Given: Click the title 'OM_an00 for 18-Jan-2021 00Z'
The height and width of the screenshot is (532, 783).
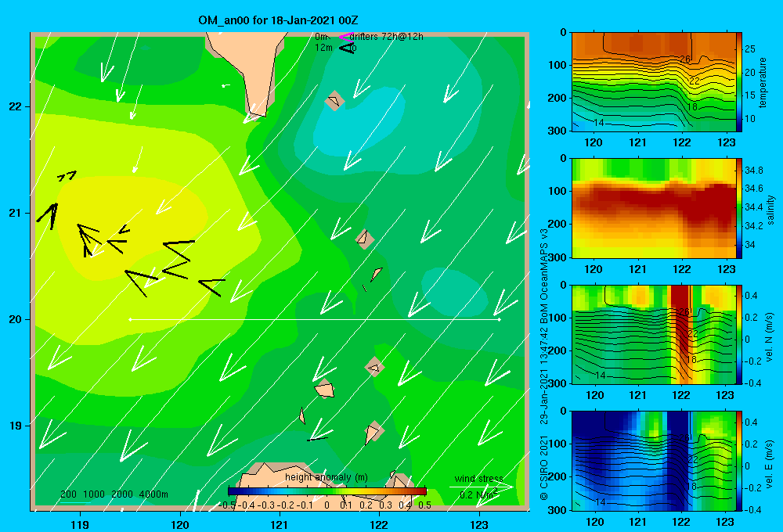Looking at the screenshot, I should point(278,20).
